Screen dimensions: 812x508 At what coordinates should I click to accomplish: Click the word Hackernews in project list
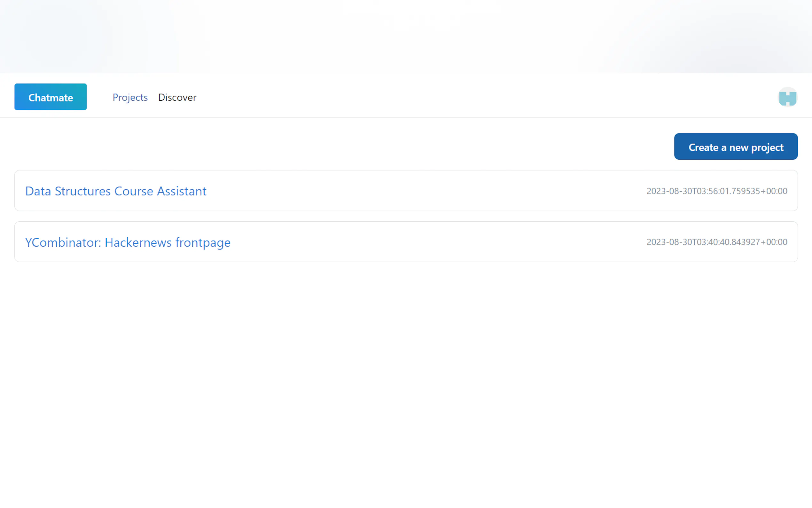pos(138,242)
